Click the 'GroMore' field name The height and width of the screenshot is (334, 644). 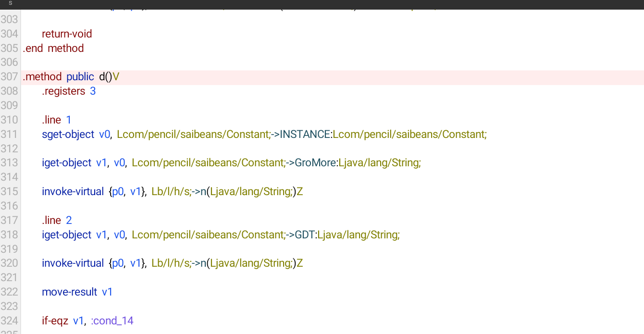[315, 163]
